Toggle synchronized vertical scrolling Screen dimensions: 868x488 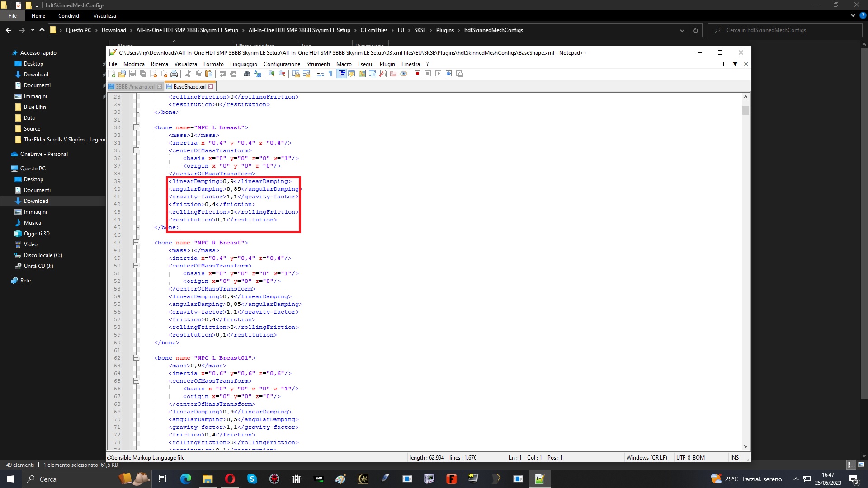point(296,74)
